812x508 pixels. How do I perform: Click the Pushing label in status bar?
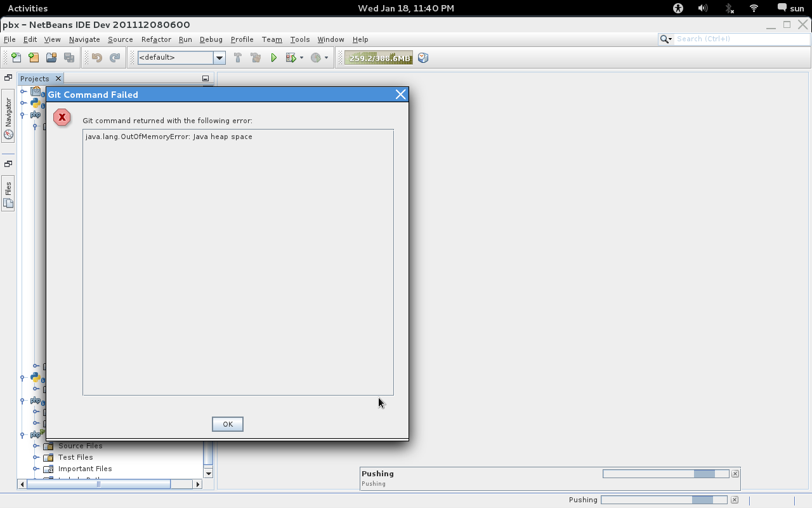click(x=583, y=500)
